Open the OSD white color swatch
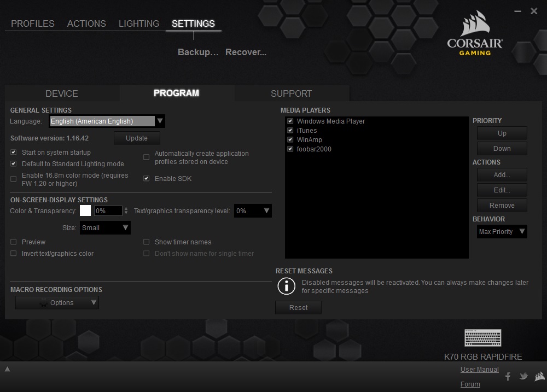The image size is (547, 392). [85, 210]
